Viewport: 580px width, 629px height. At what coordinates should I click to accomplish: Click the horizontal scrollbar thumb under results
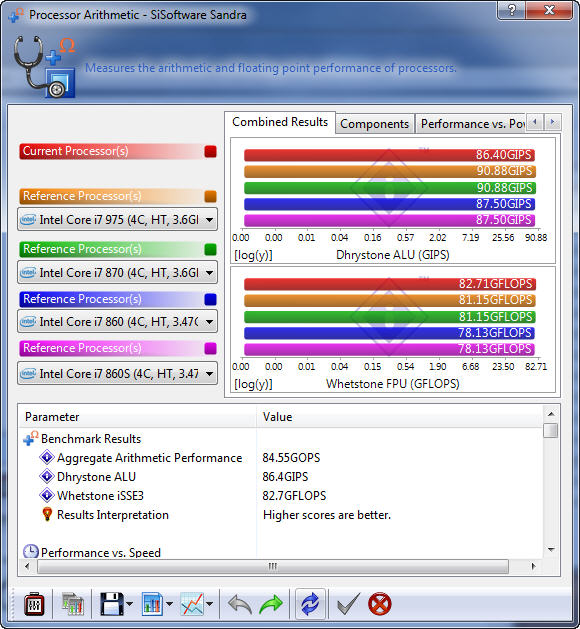pyautogui.click(x=273, y=566)
